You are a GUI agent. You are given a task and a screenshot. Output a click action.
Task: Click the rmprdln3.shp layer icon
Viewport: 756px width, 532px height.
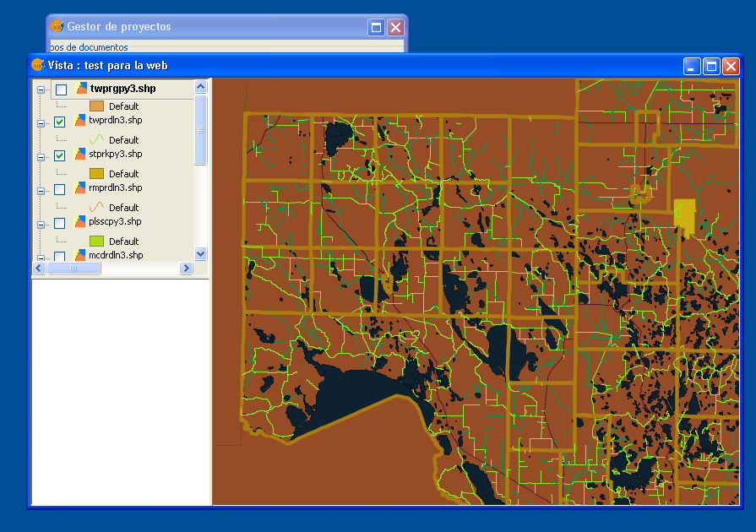tap(80, 188)
